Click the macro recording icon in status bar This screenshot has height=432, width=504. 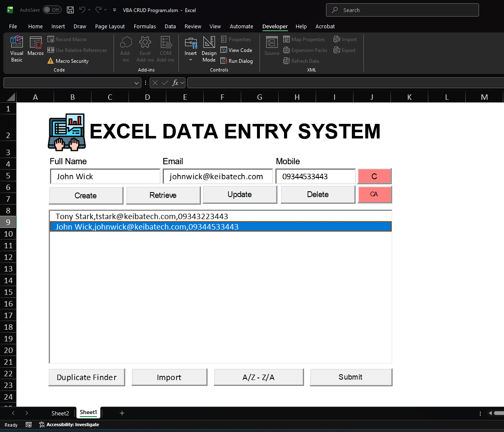click(x=28, y=425)
